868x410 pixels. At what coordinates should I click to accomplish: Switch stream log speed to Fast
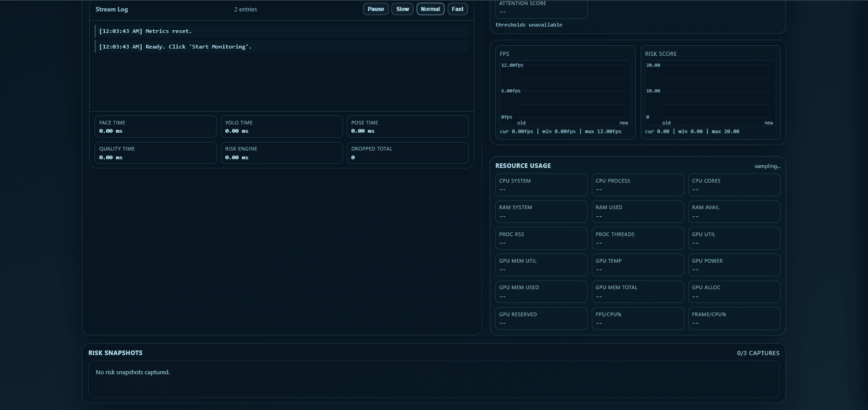point(457,9)
